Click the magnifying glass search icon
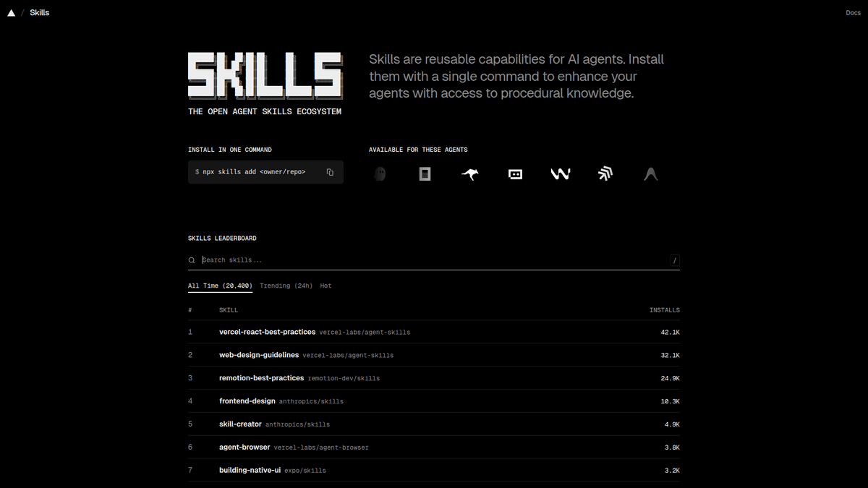Image resolution: width=868 pixels, height=488 pixels. [191, 260]
